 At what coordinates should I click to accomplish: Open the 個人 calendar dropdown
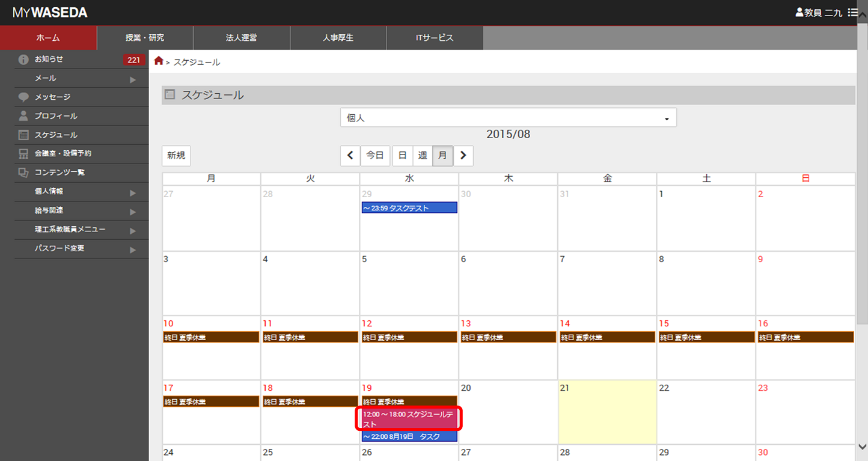[509, 118]
